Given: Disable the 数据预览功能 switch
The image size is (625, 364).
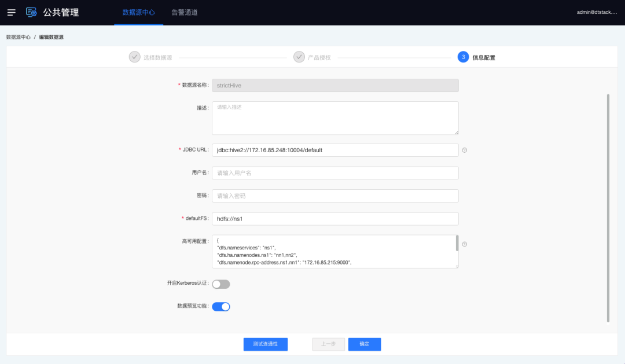Looking at the screenshot, I should [221, 307].
